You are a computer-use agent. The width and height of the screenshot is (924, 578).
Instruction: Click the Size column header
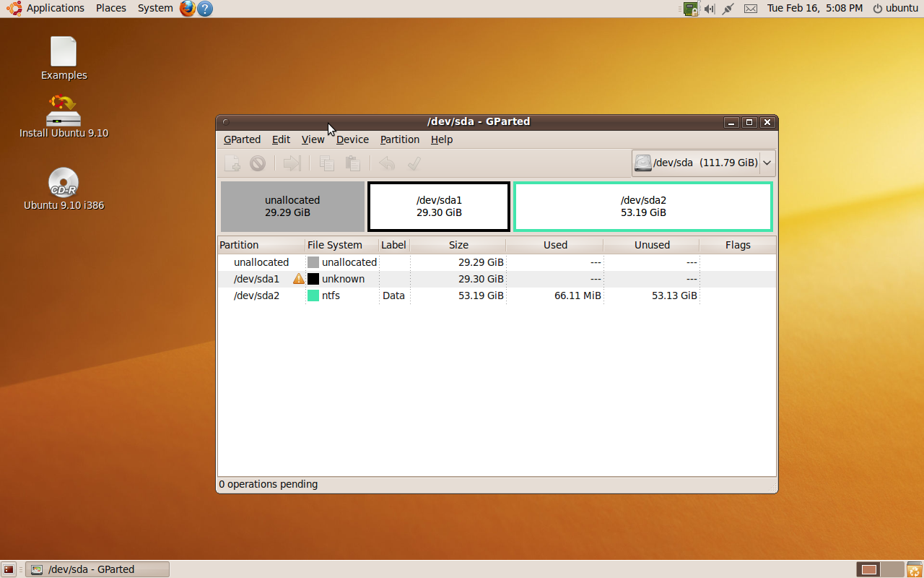point(458,245)
